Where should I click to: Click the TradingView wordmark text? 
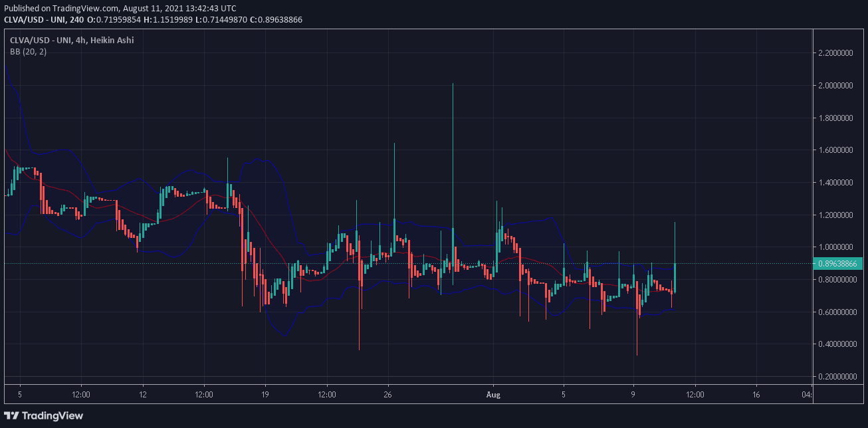coord(53,415)
